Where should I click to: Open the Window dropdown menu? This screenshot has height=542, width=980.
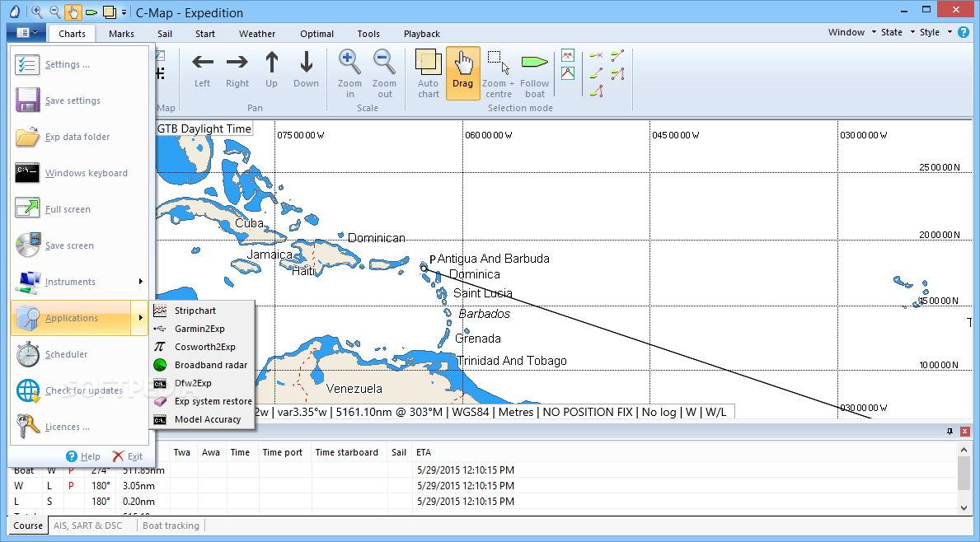[852, 32]
